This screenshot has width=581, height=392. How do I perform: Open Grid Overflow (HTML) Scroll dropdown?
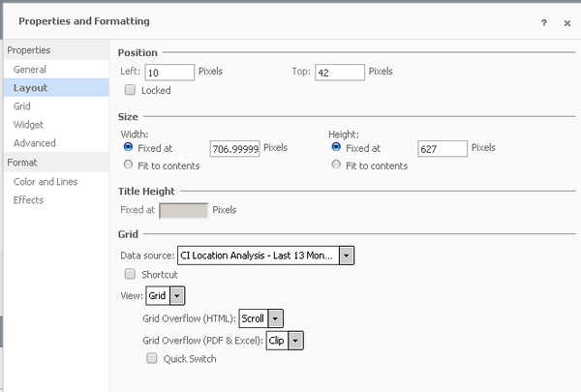click(275, 317)
